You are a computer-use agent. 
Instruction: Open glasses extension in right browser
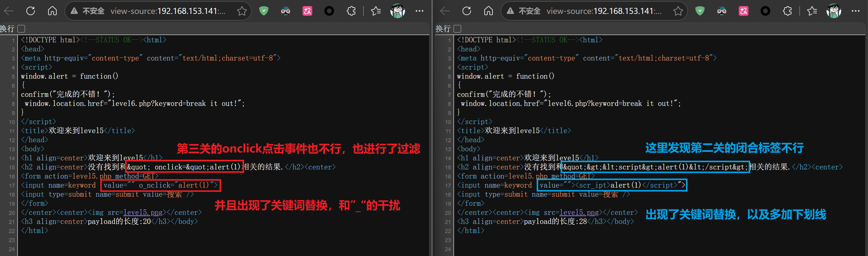(x=722, y=11)
